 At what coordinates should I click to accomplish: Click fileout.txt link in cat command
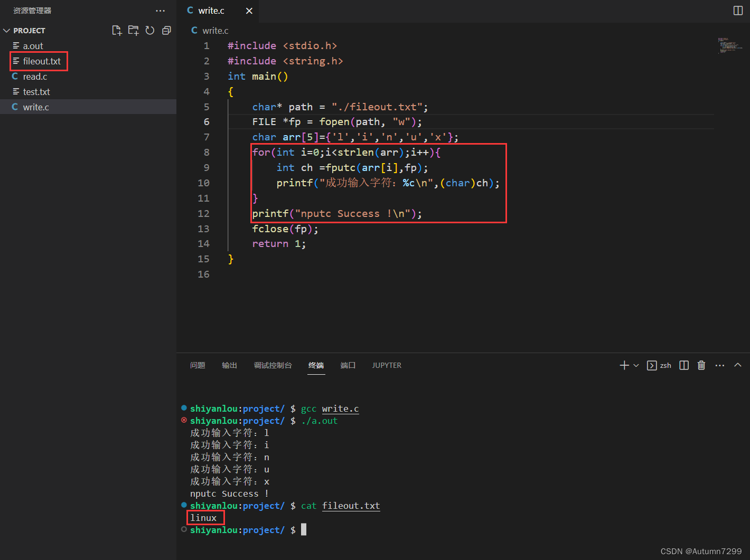(351, 506)
